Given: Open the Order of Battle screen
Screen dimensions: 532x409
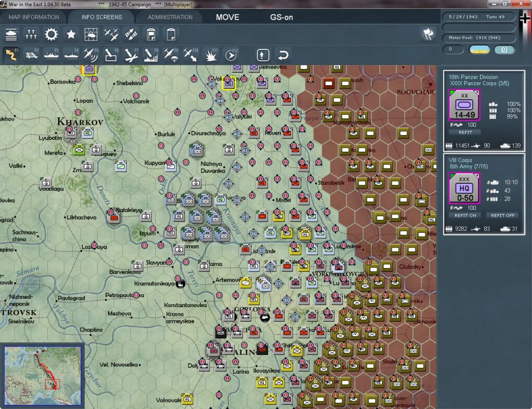Looking at the screenshot, I should point(11,34).
